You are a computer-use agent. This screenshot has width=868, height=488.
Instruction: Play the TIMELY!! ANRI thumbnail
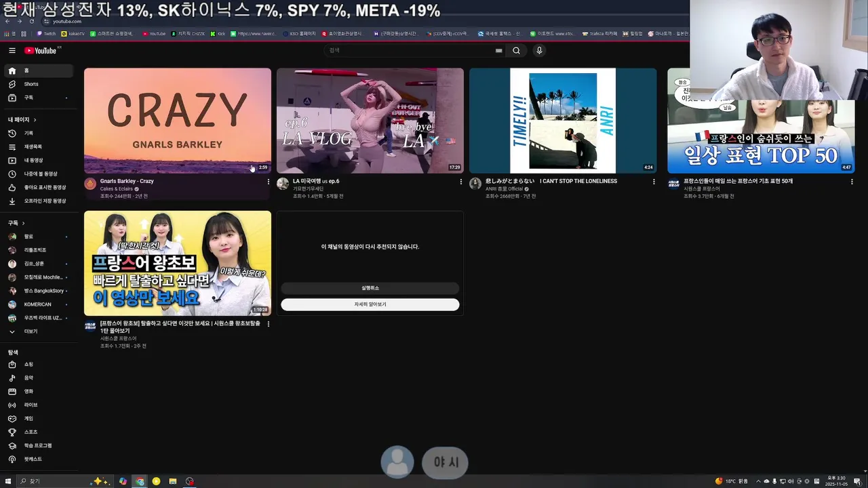tap(563, 121)
